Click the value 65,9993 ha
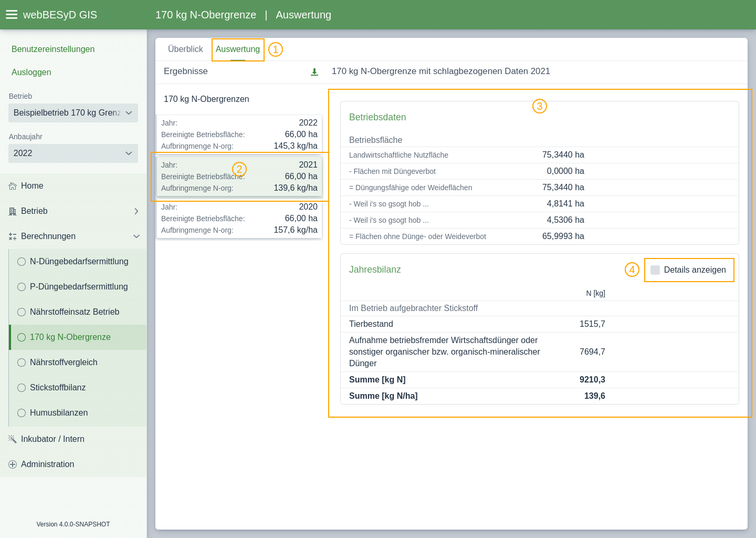The image size is (756, 538). point(563,236)
